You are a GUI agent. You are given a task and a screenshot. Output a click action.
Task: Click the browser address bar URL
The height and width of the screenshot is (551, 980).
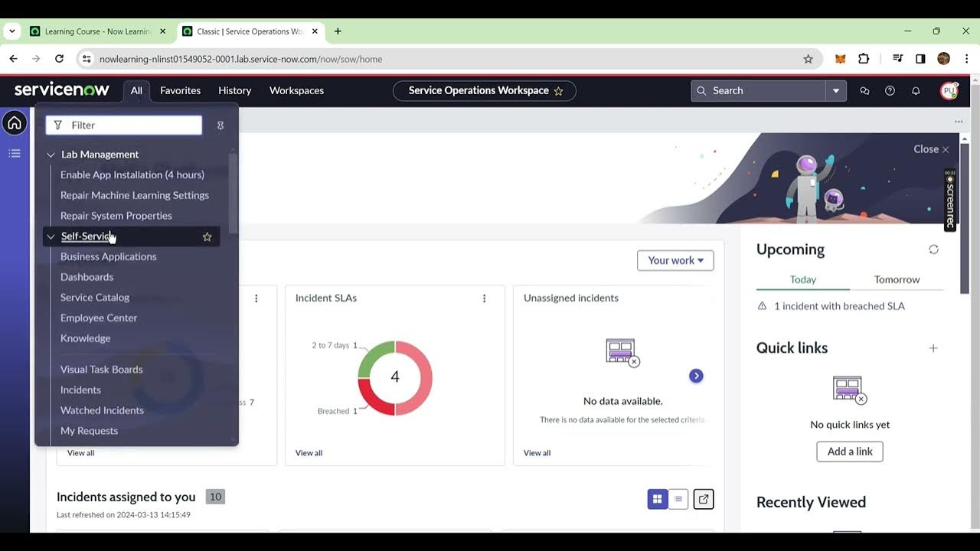pos(241,59)
